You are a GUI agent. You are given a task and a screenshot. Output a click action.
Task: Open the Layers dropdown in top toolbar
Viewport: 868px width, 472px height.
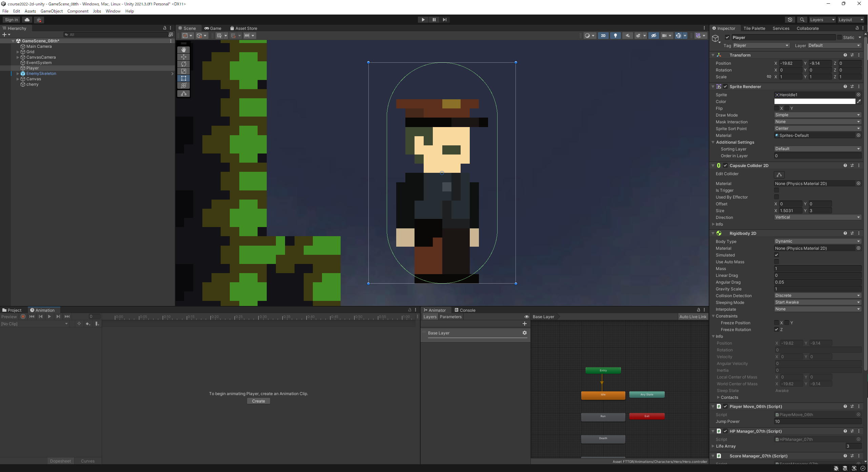822,20
